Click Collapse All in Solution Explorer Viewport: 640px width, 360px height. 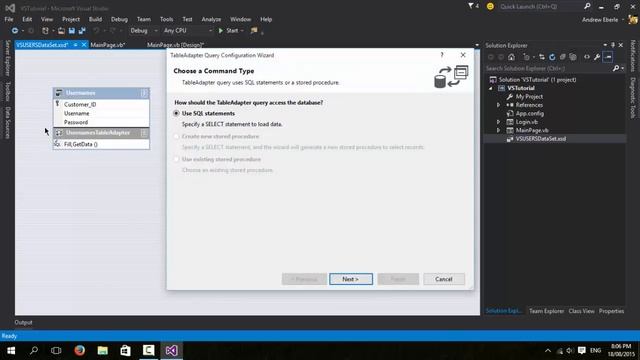click(x=563, y=57)
